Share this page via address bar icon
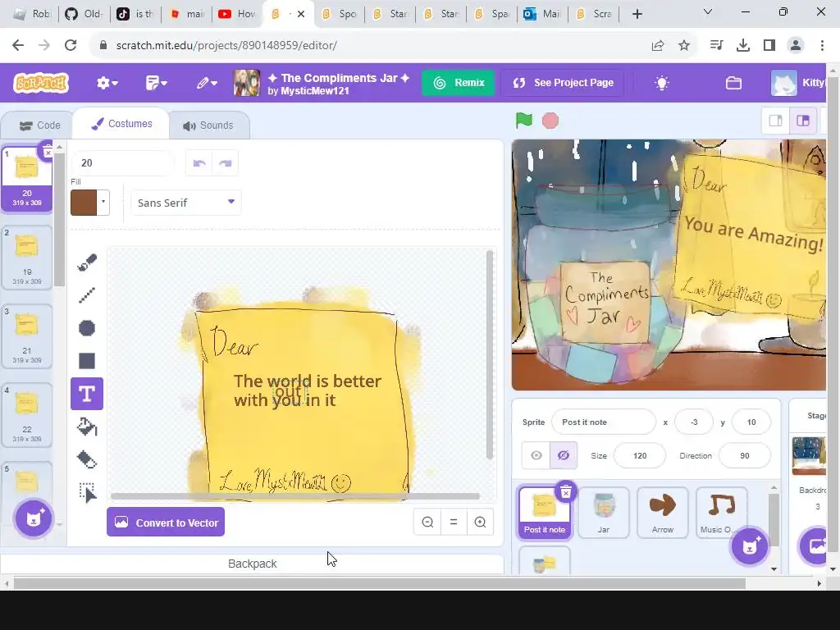The width and height of the screenshot is (840, 630). pos(657,46)
